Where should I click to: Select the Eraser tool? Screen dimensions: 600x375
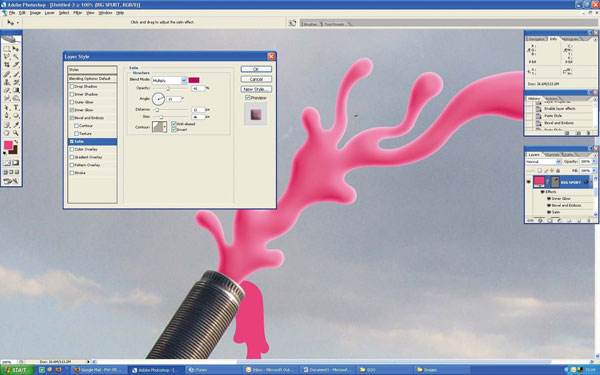click(x=7, y=90)
